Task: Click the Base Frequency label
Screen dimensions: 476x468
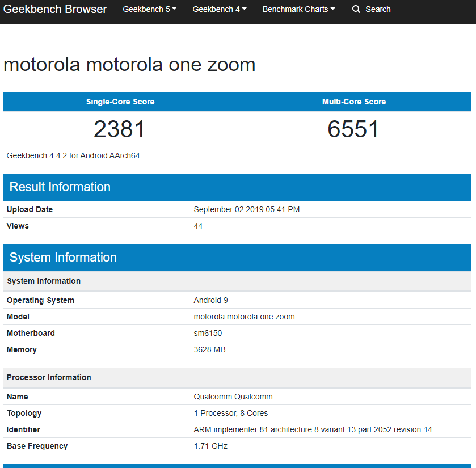Action: [37, 446]
